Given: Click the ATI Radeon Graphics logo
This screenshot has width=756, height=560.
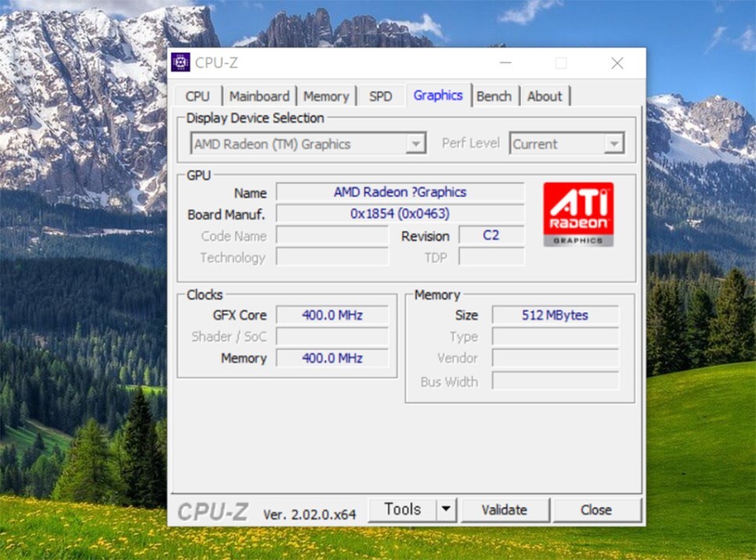Looking at the screenshot, I should (578, 214).
